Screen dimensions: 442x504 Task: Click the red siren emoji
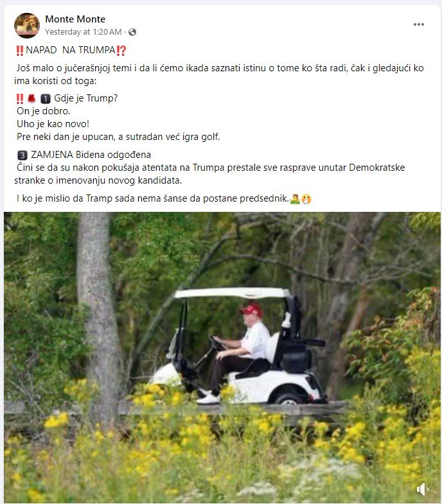tap(31, 98)
